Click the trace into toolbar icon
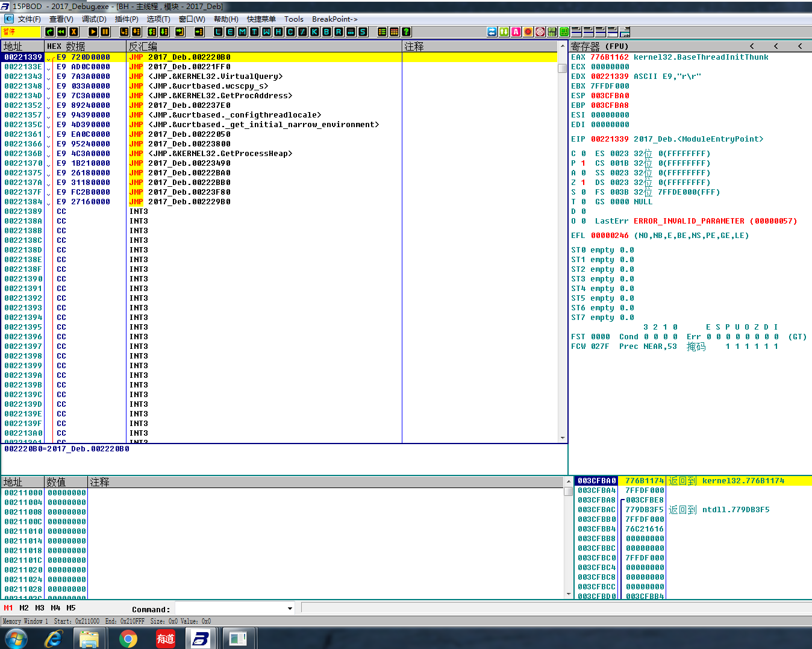The width and height of the screenshot is (812, 649). point(152,31)
